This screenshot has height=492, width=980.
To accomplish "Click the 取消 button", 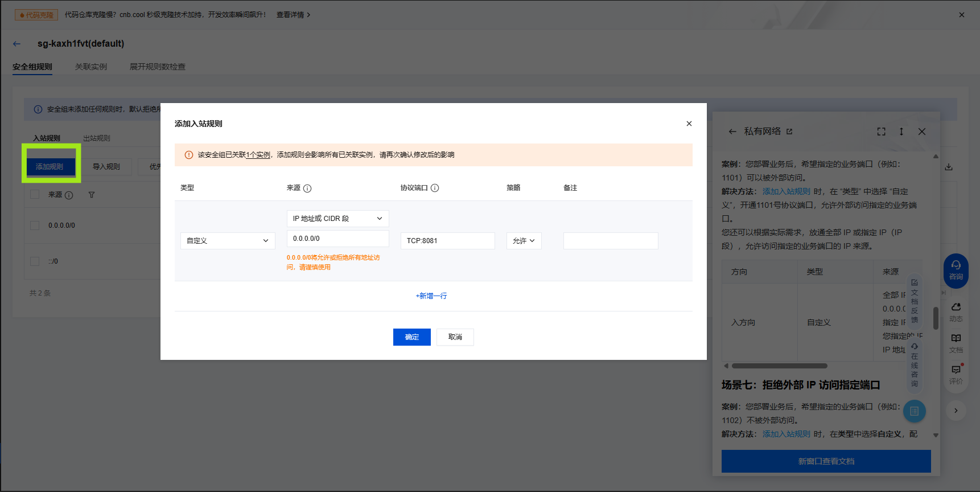I will pos(455,337).
